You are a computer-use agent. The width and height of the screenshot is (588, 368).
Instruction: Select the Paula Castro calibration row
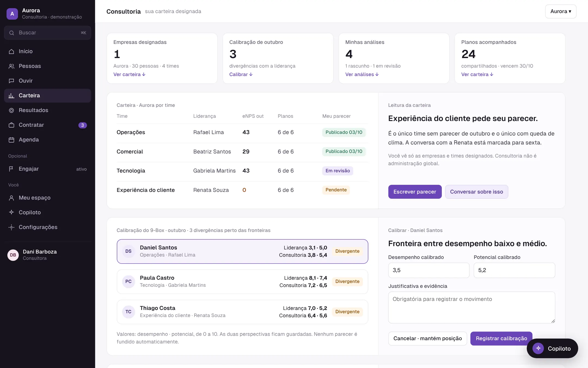[242, 282]
